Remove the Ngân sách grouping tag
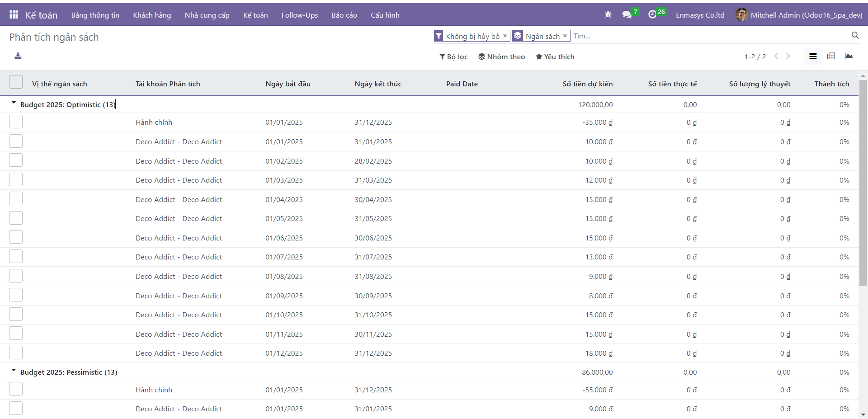The width and height of the screenshot is (868, 419). [x=565, y=36]
